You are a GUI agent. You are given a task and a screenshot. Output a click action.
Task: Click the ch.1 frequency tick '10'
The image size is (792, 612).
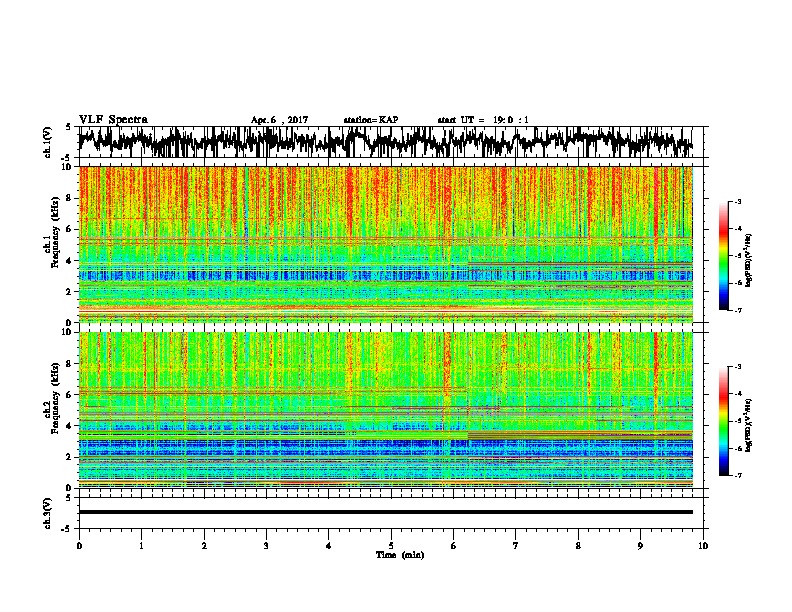pos(67,167)
